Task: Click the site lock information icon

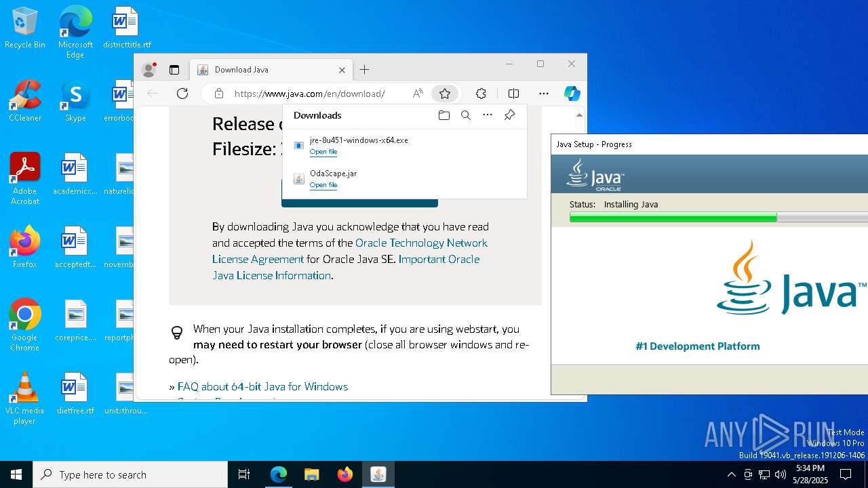Action: coord(219,94)
